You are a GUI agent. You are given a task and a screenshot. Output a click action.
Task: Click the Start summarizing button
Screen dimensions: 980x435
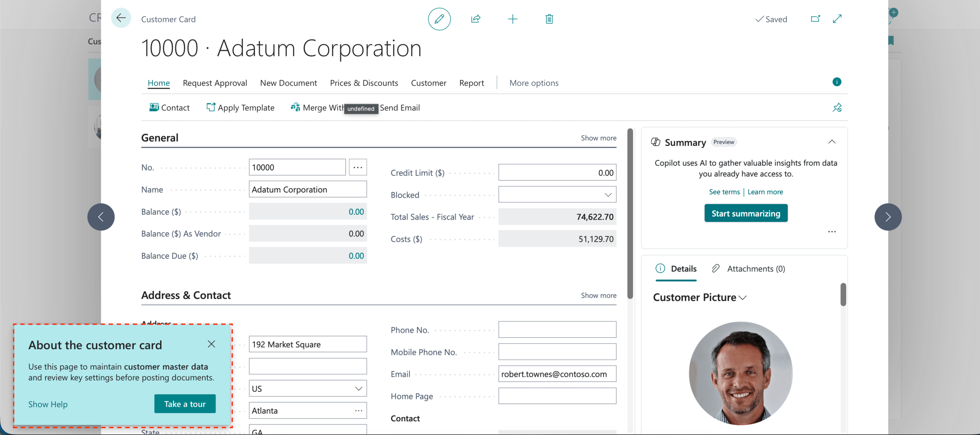(x=745, y=213)
